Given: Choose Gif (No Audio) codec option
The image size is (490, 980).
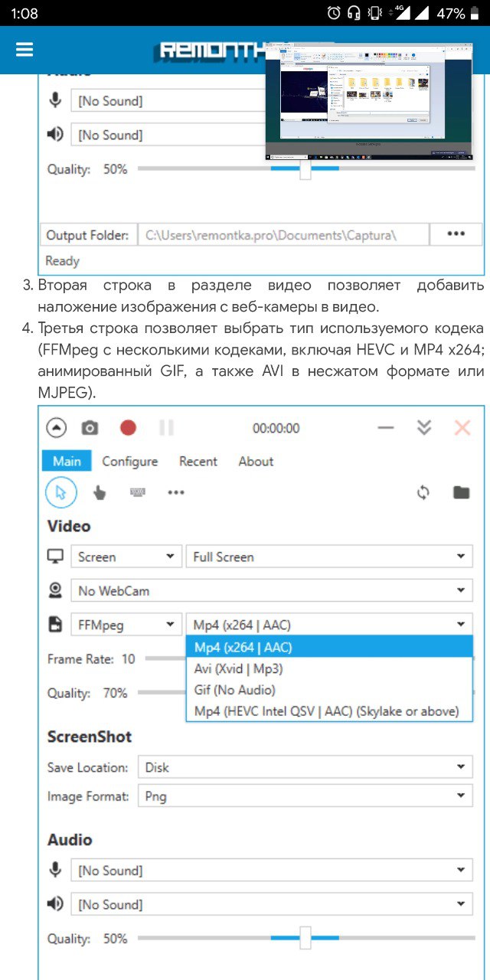Looking at the screenshot, I should [x=329, y=690].
